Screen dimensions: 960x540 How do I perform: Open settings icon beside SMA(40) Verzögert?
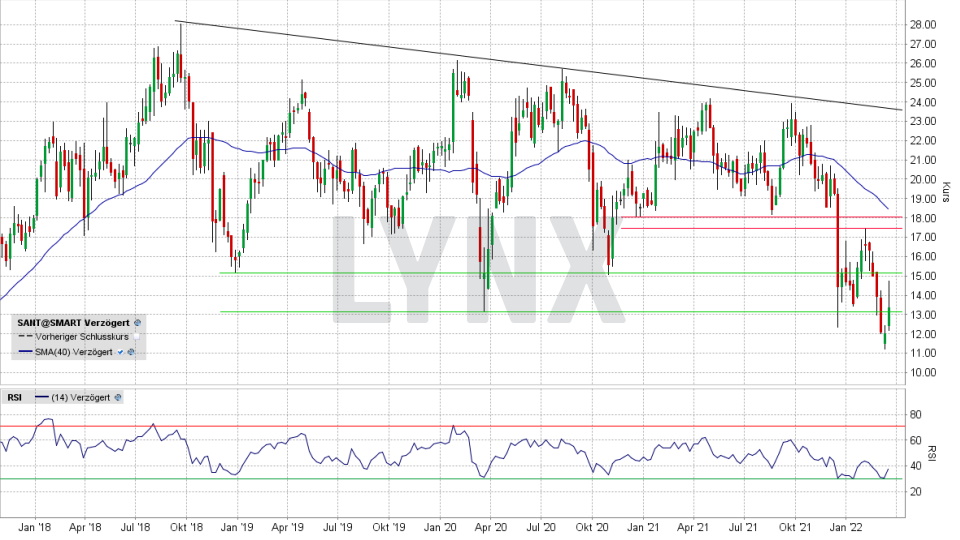[x=130, y=352]
